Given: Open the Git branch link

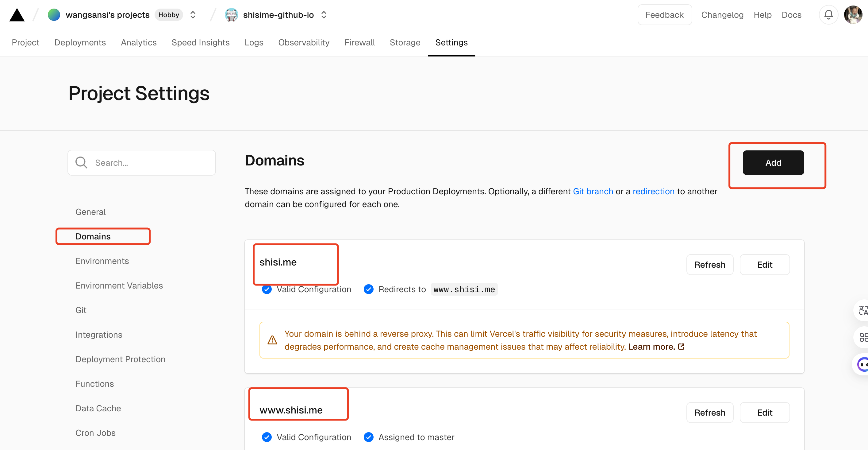Looking at the screenshot, I should 593,191.
